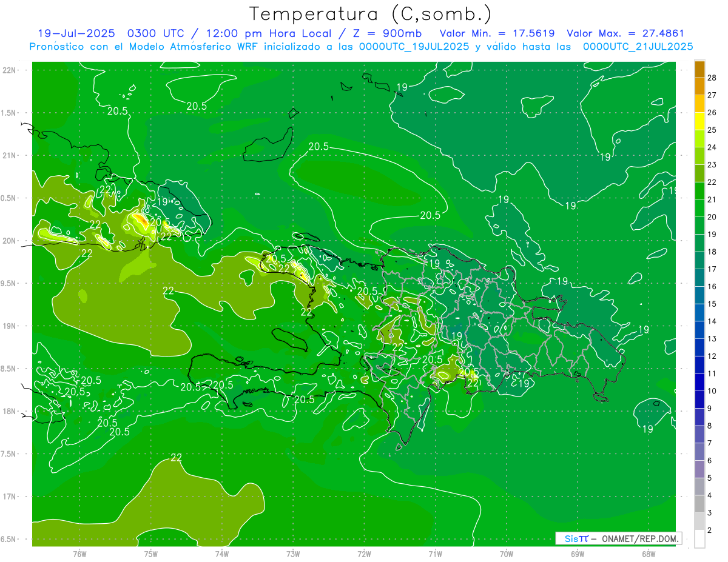Screen dimensions: 728x562
Task: Click the "20.5" contour label near 21N 72.5W
Action: pyautogui.click(x=318, y=146)
